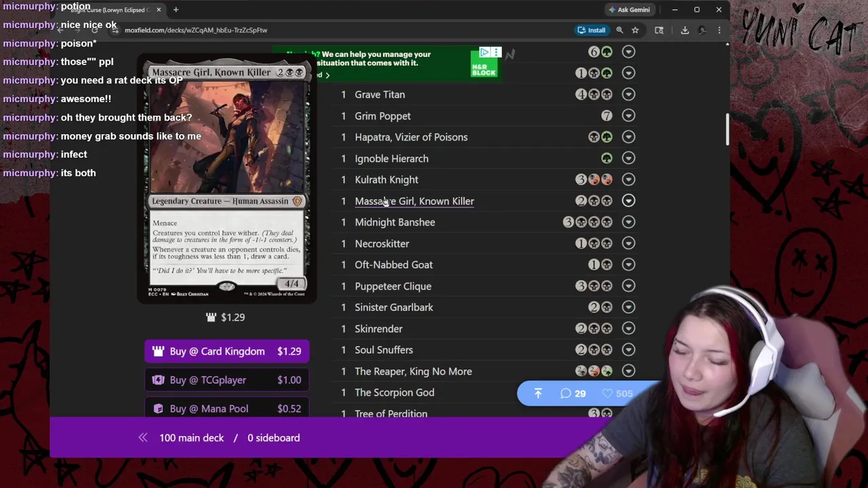This screenshot has height=488, width=868.
Task: Click the page vertical scrollbar thumb
Action: pyautogui.click(x=727, y=129)
